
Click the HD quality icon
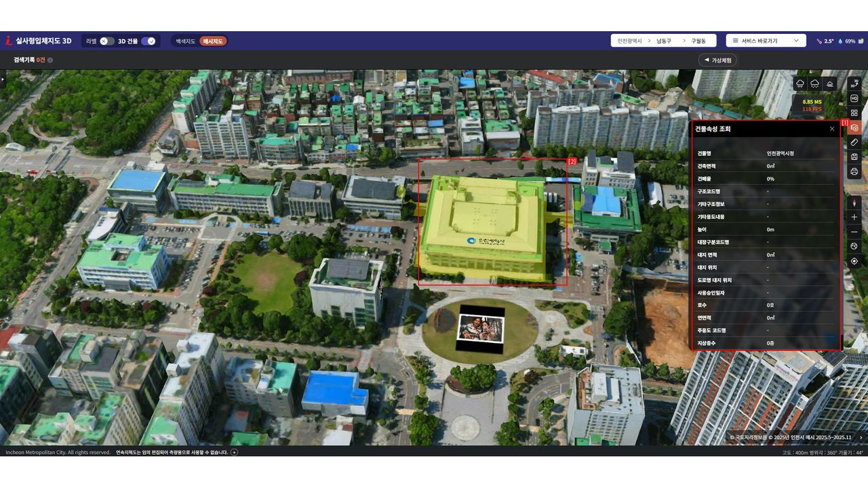tap(854, 98)
